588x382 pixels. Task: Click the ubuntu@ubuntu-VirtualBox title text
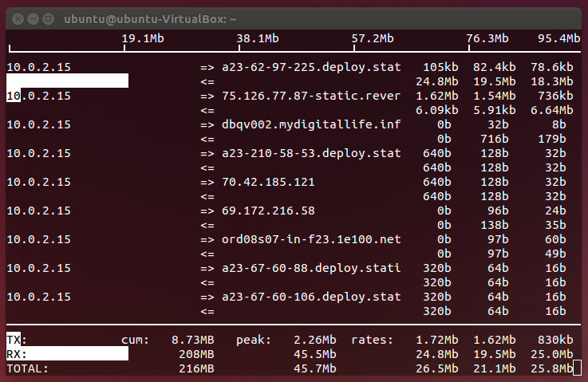[x=150, y=19]
